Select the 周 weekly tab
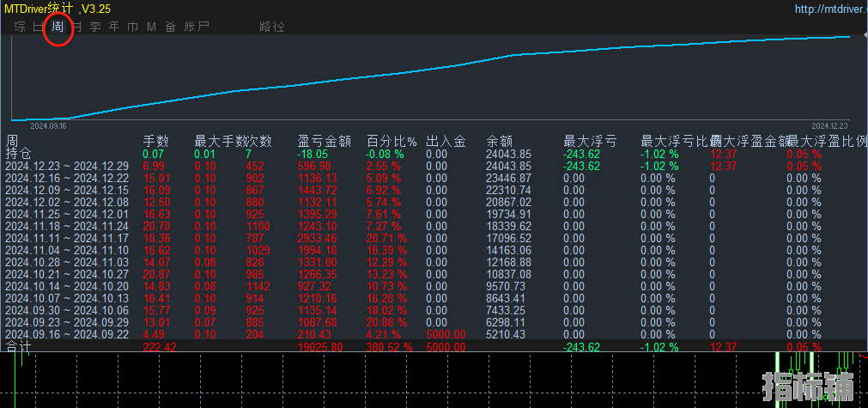Screen dimensions: 868x408 coord(58,27)
